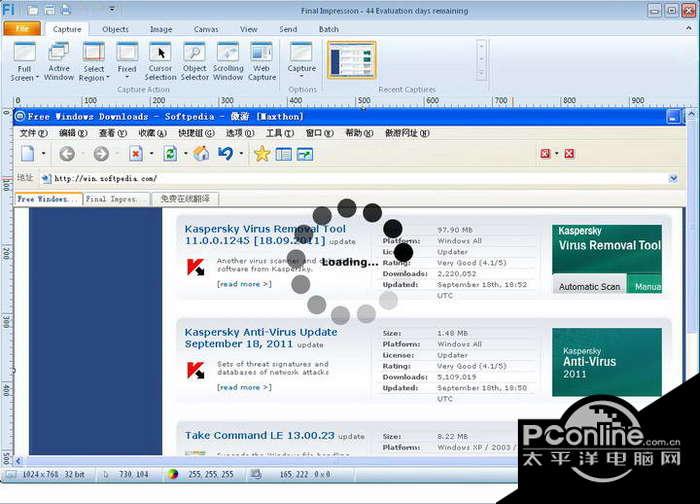Select the Full Screen capture tool
700x504 pixels.
(25, 62)
